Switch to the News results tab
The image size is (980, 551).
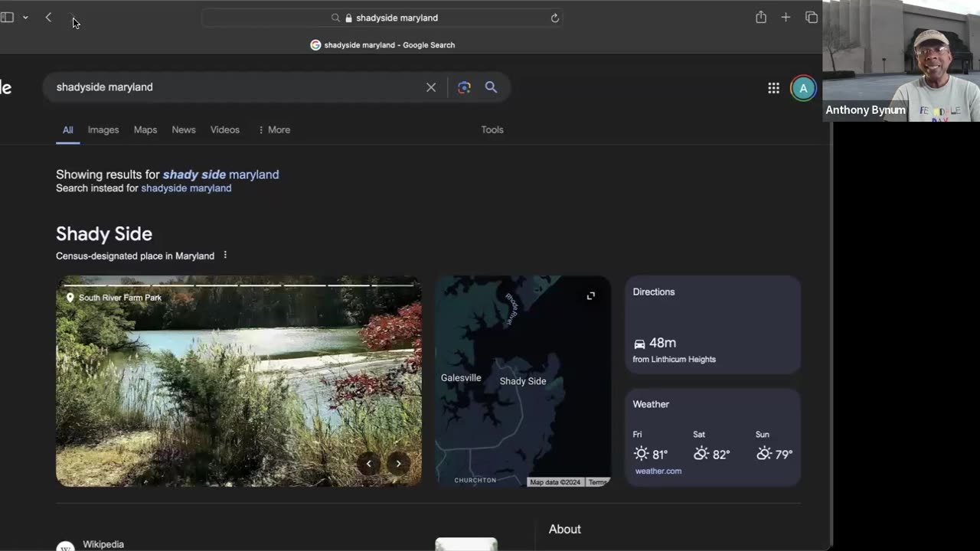[x=184, y=130]
